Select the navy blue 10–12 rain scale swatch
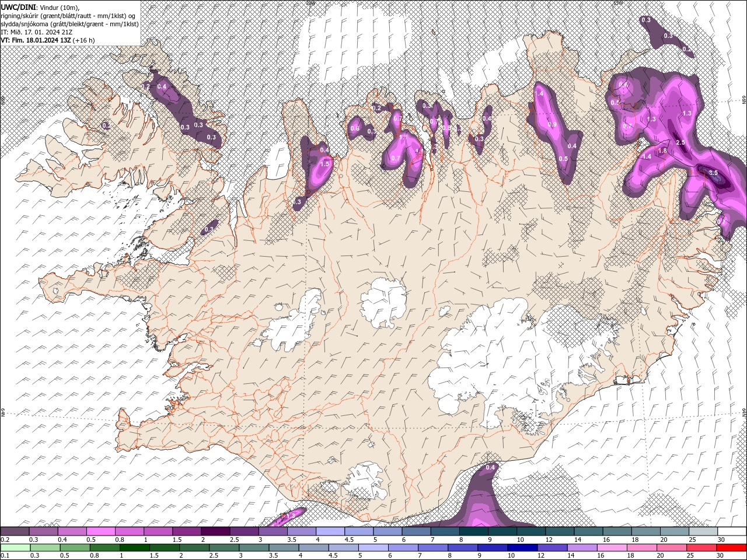The width and height of the screenshot is (747, 560). point(522,548)
